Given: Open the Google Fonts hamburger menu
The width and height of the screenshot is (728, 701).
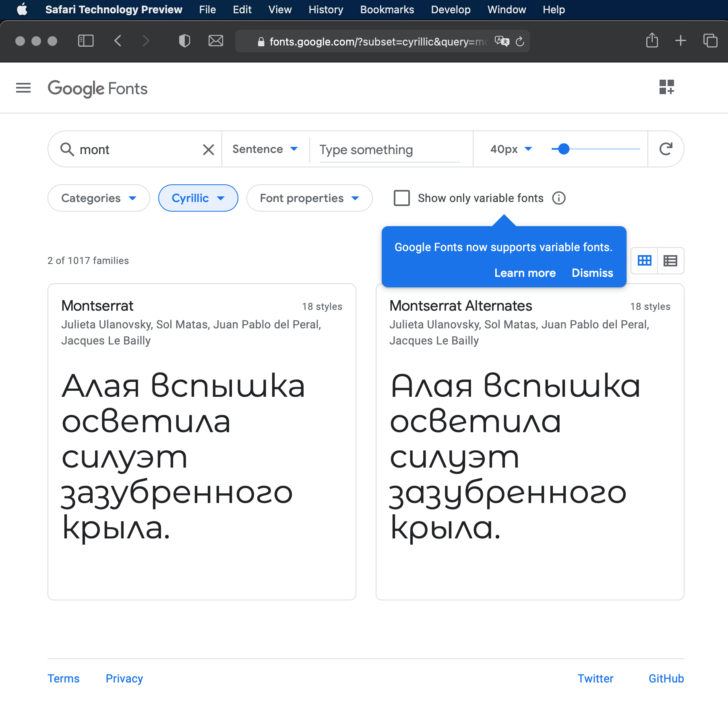Looking at the screenshot, I should (23, 88).
